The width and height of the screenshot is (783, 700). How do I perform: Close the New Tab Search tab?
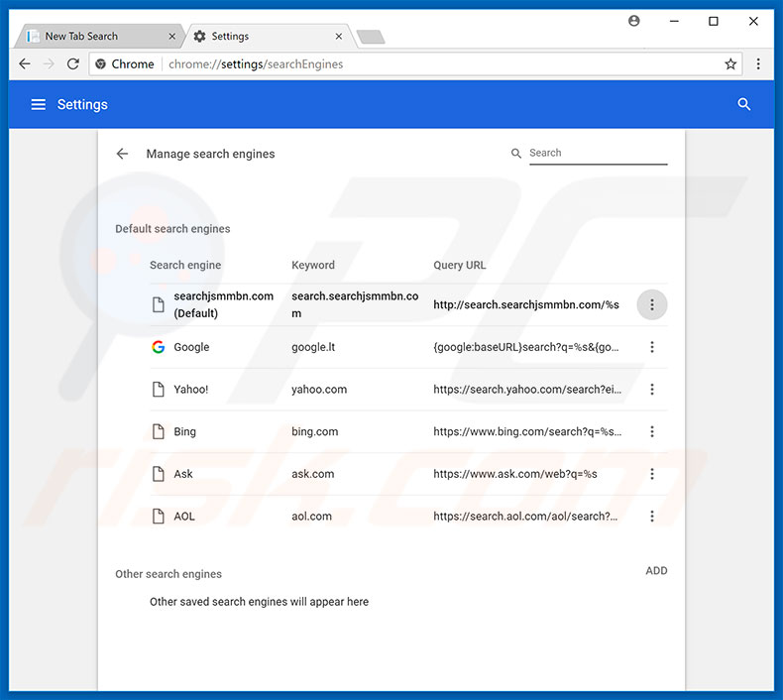tap(171, 36)
